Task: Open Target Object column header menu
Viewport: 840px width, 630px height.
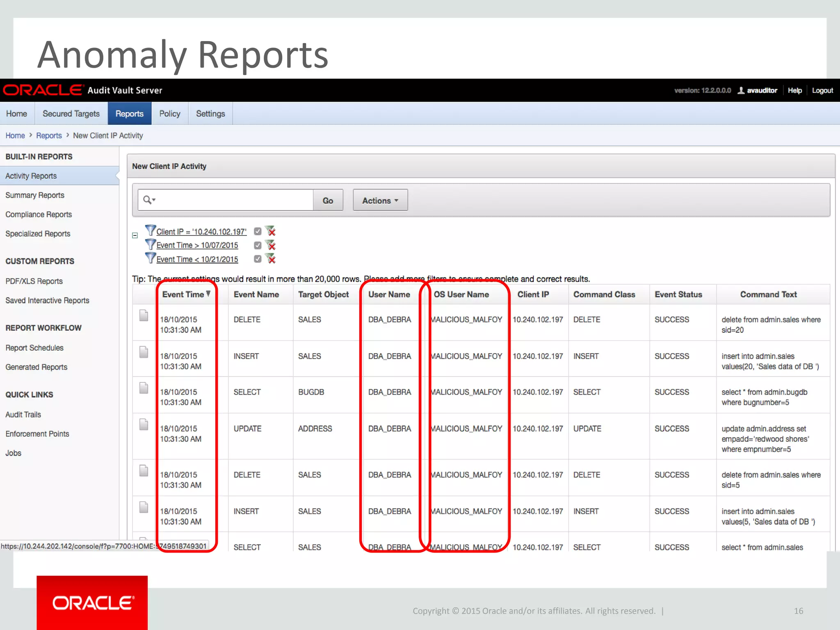Action: point(323,294)
